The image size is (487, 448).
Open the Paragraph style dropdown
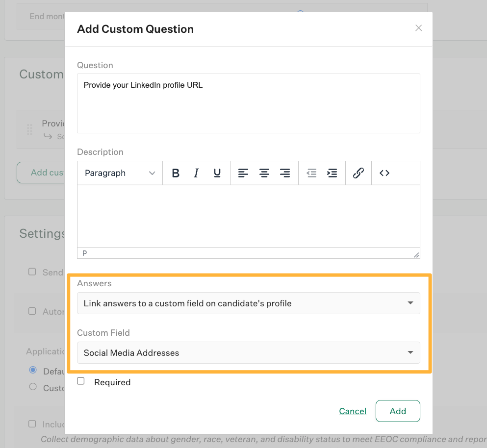click(x=120, y=173)
